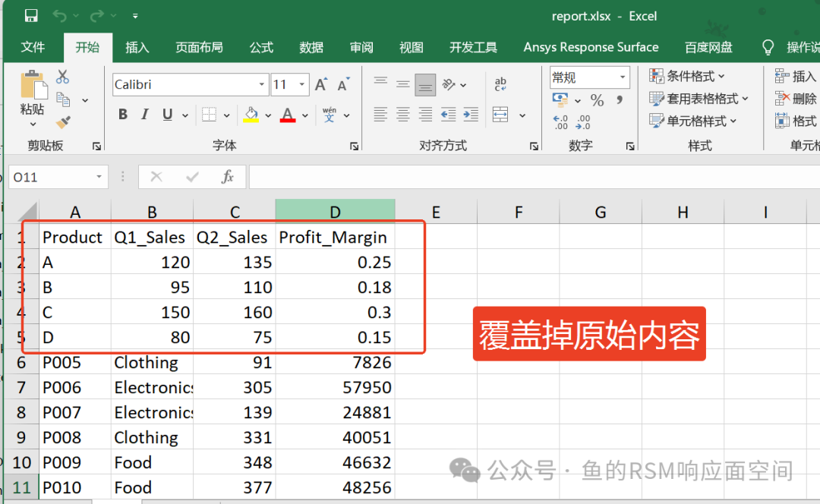Screen dimensions: 820x504
Task: Click the Format Painter brush icon
Action: [63, 121]
